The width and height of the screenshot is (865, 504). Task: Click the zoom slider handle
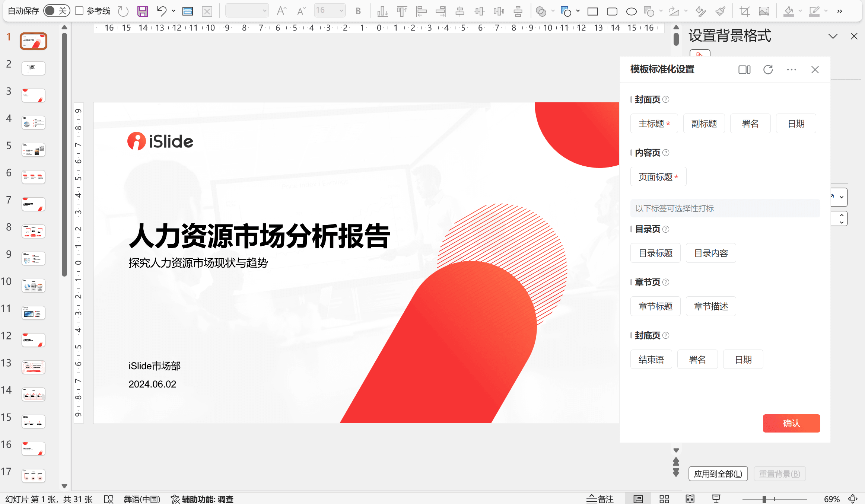[x=764, y=499]
